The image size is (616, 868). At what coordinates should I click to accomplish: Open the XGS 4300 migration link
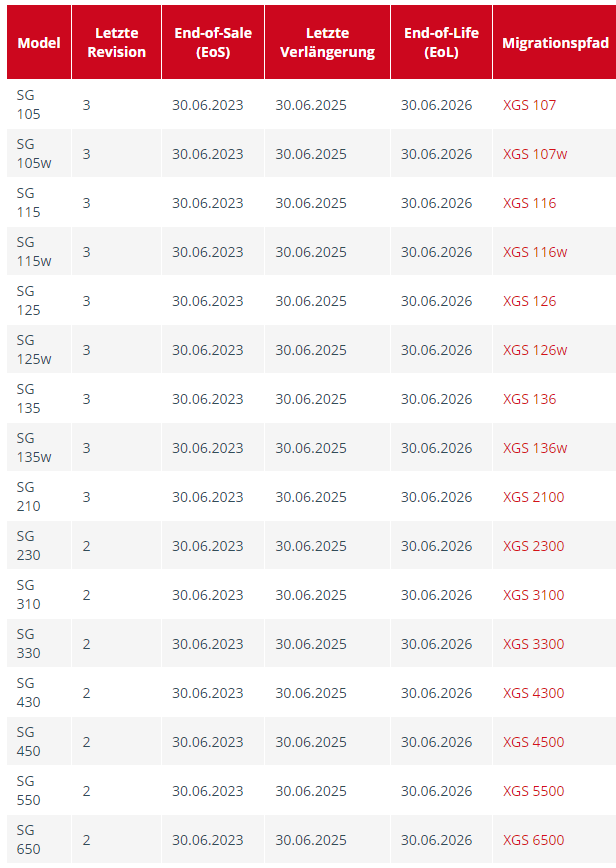[534, 693]
